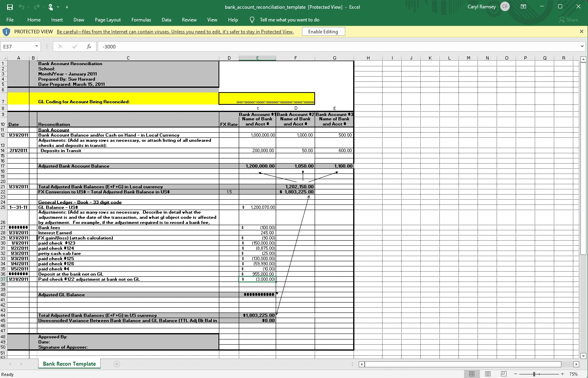Image resolution: width=588 pixels, height=378 pixels.
Task: Open the Draw ribbon tab
Action: (x=79, y=20)
